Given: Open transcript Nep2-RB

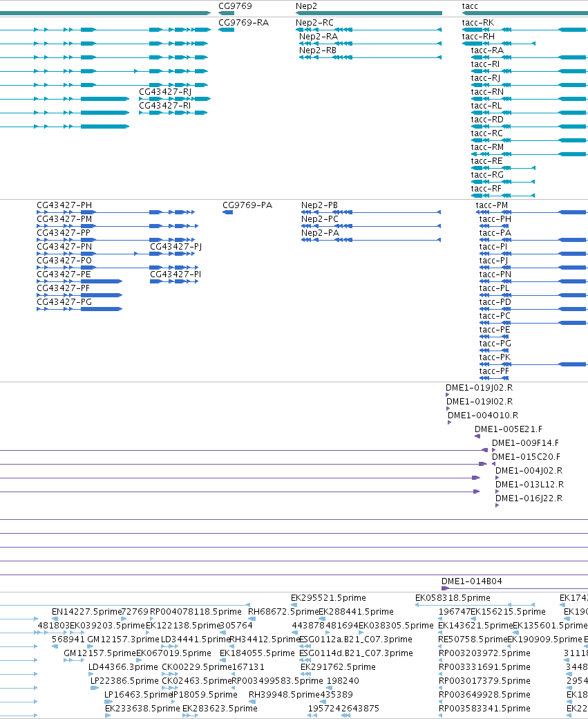Looking at the screenshot, I should [x=318, y=50].
